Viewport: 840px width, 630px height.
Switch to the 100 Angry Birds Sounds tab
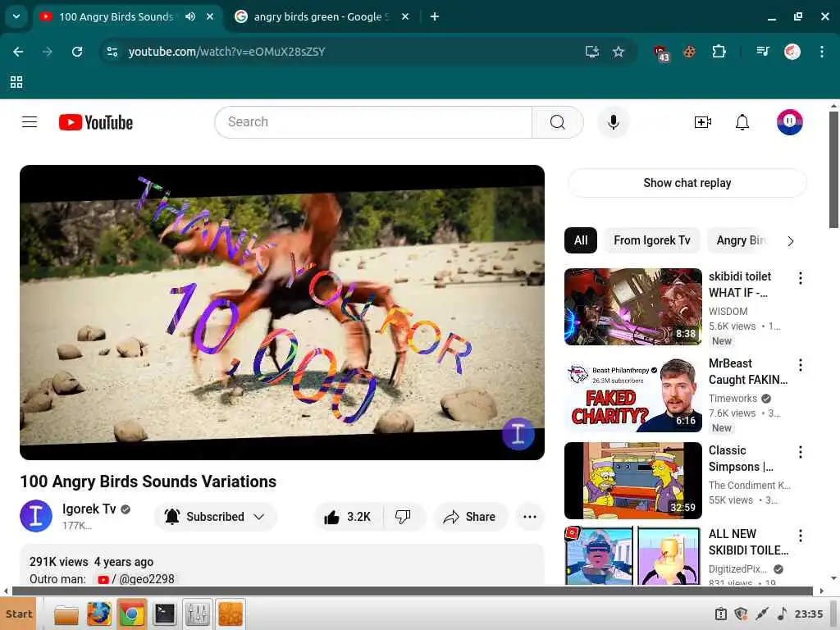click(115, 16)
